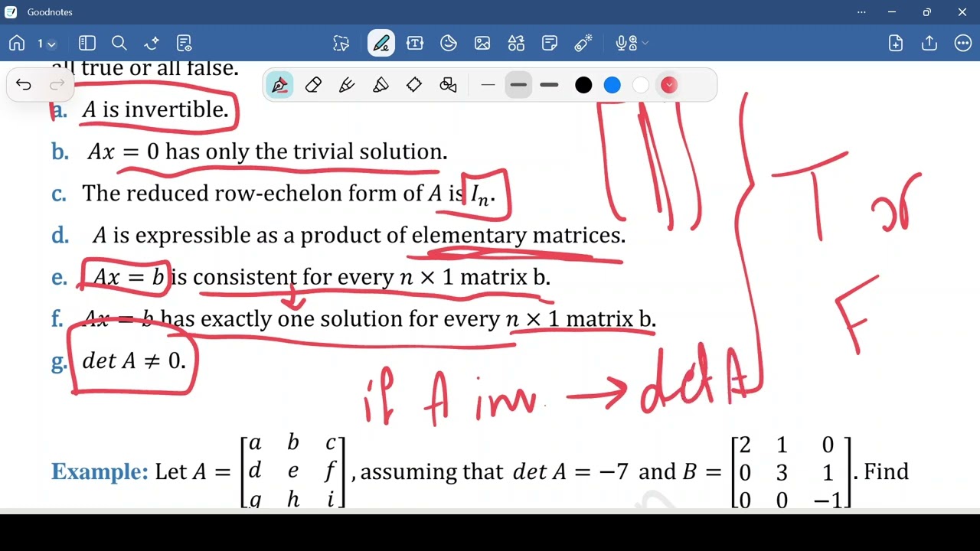Viewport: 980px width, 551px height.
Task: Select the Text box tool
Action: (x=415, y=44)
